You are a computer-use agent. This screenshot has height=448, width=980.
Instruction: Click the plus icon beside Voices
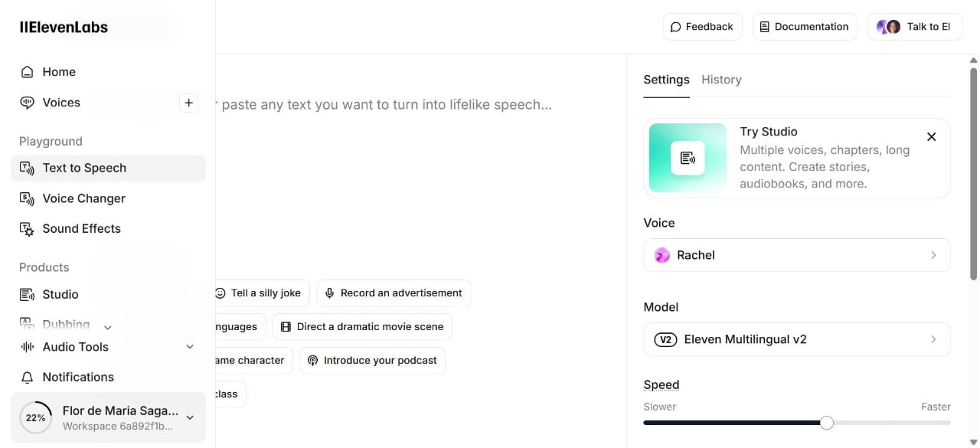click(x=188, y=103)
